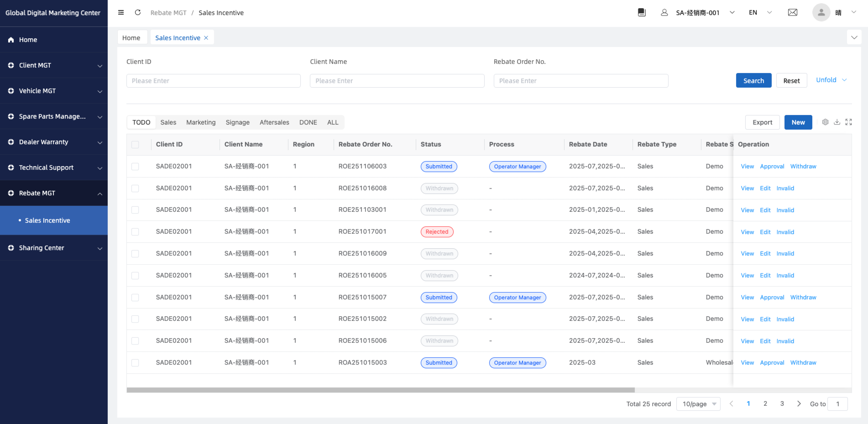Select checkbox for rejected order ROE251017001
This screenshot has height=424, width=868.
coord(135,232)
